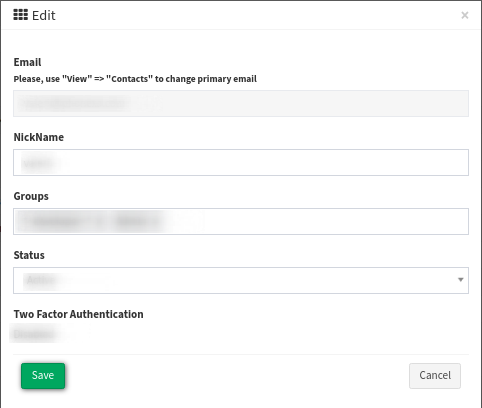The width and height of the screenshot is (482, 408).
Task: Click the greyed-out Email field
Action: 241,103
